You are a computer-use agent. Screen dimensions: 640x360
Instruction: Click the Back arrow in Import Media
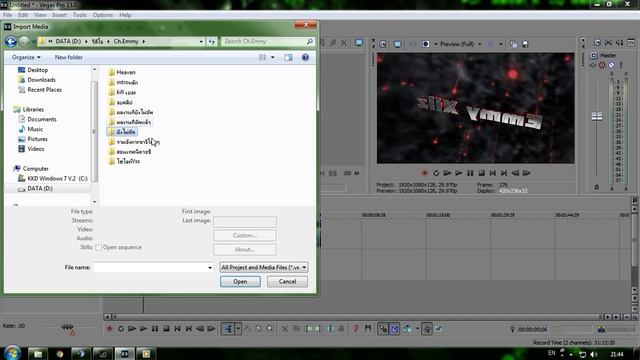pos(11,41)
